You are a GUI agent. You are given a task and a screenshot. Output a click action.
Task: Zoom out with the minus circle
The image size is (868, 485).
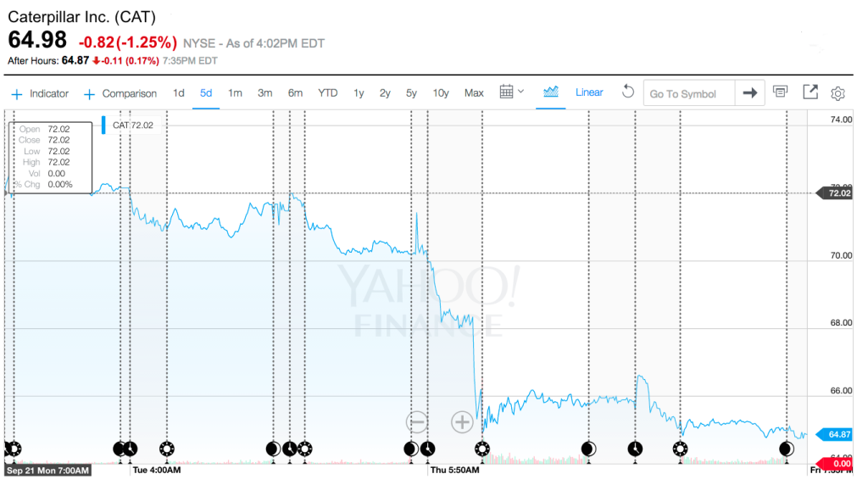click(416, 421)
